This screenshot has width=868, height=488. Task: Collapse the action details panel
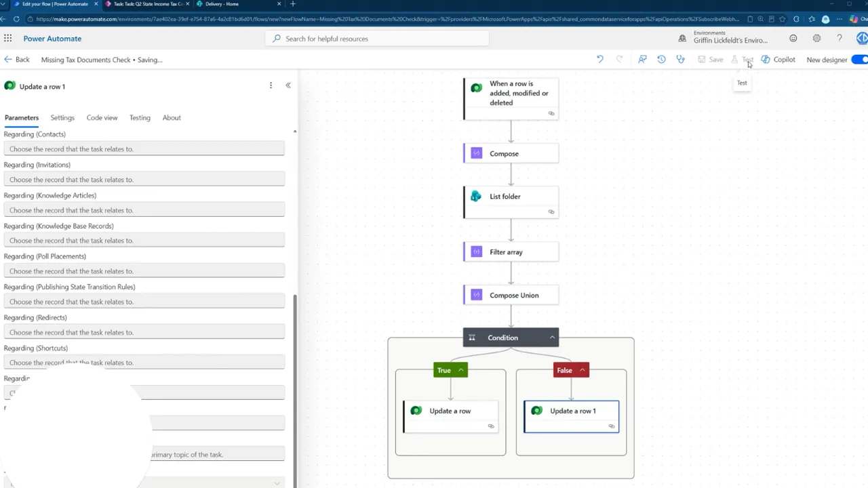coord(288,85)
